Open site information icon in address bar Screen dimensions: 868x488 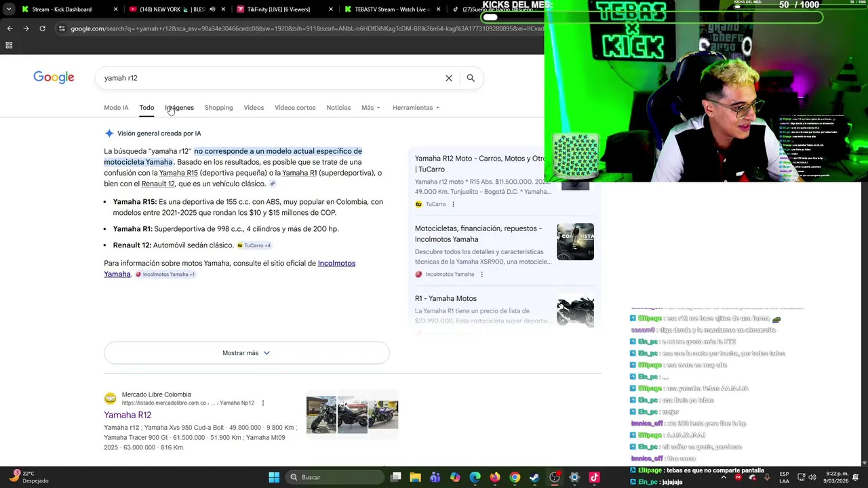[x=62, y=28]
